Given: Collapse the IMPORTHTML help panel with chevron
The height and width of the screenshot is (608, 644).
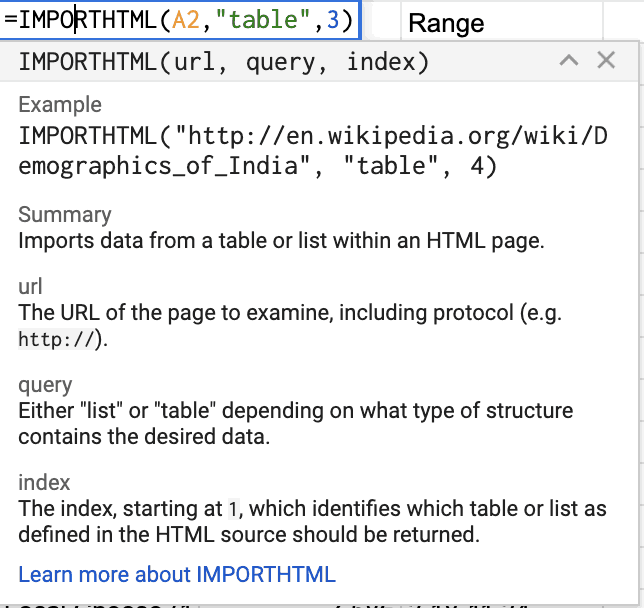Looking at the screenshot, I should click(x=569, y=61).
